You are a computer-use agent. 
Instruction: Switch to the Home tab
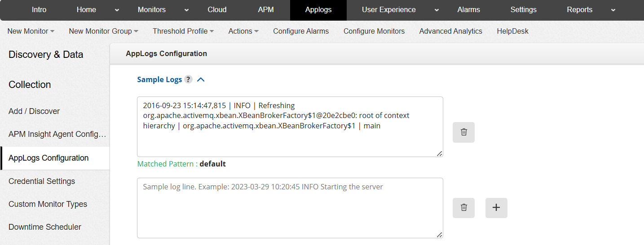pos(86,10)
